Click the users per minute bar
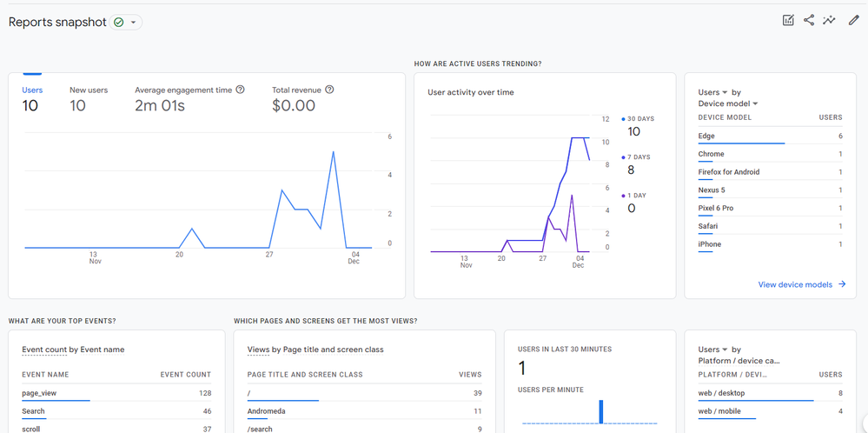Image resolution: width=868 pixels, height=433 pixels. tap(600, 412)
